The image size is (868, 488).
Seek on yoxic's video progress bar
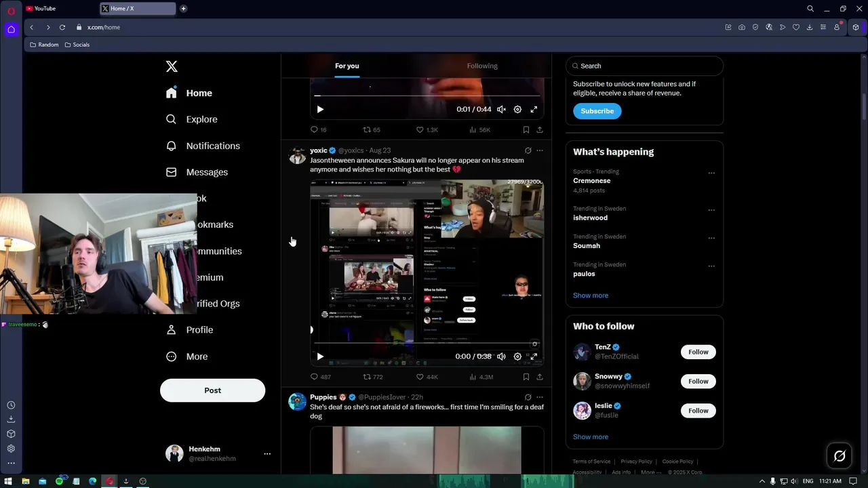(x=427, y=343)
